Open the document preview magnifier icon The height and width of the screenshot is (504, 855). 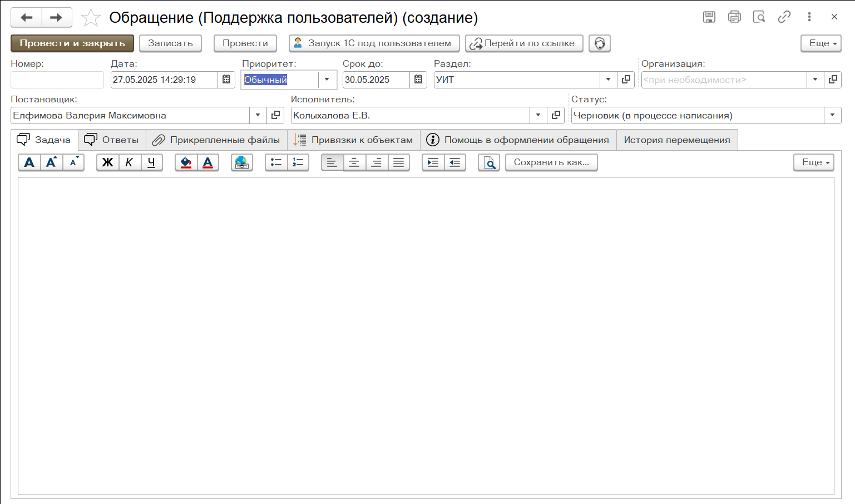[x=488, y=162]
